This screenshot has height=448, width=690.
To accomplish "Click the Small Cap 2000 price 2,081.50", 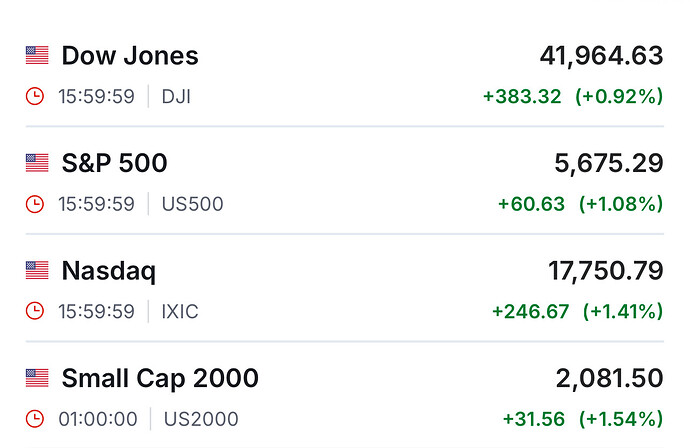I will pos(609,378).
